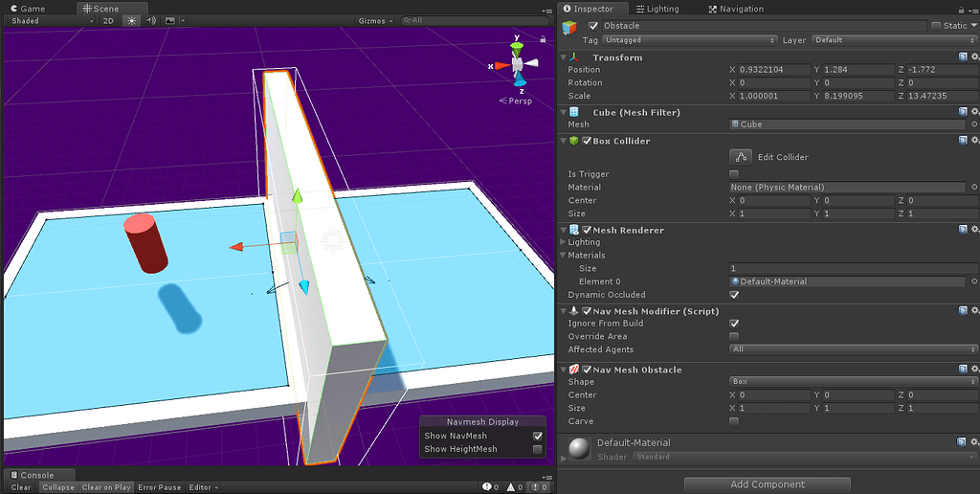The height and width of the screenshot is (494, 980).
Task: Collapse the Transform component foldout
Action: (563, 57)
